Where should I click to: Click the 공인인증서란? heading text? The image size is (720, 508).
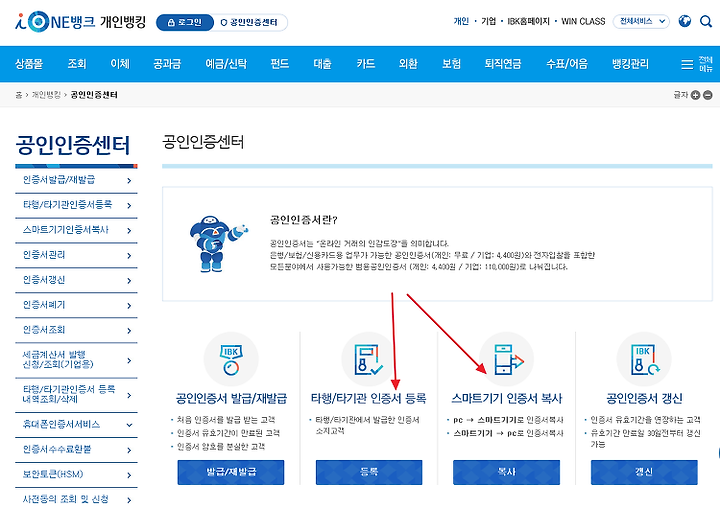point(304,220)
